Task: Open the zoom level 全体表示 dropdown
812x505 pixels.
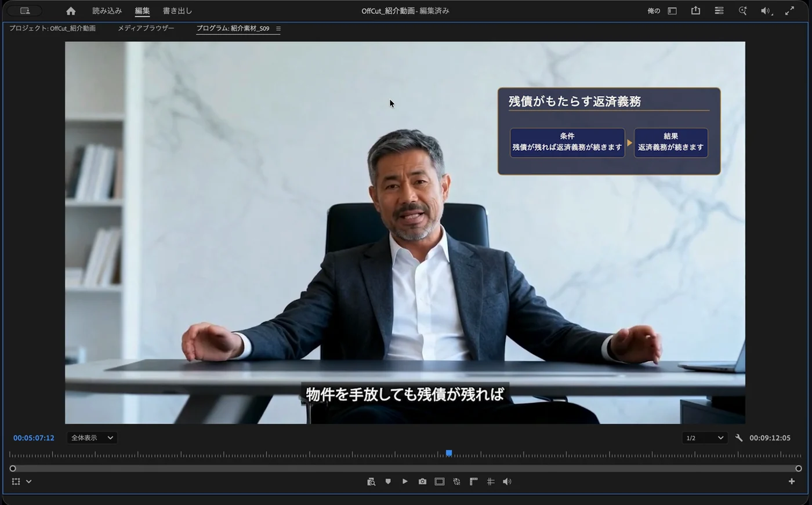Action: [x=92, y=438]
